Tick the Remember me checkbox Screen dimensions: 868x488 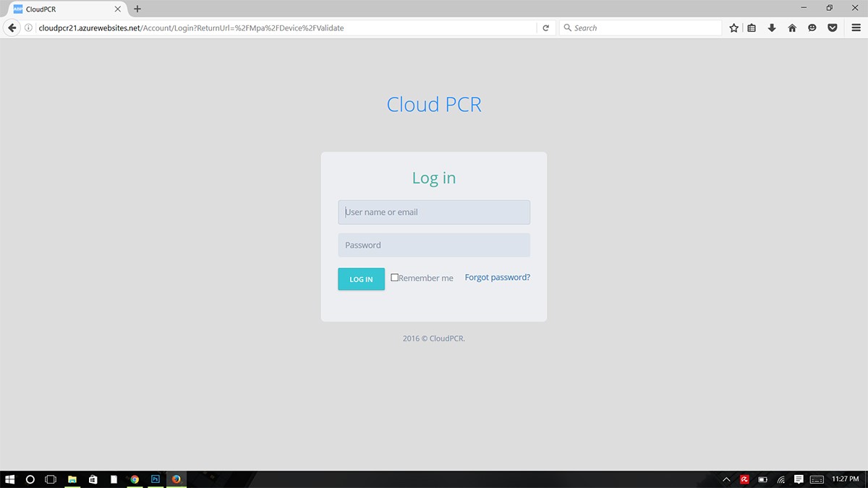click(395, 278)
